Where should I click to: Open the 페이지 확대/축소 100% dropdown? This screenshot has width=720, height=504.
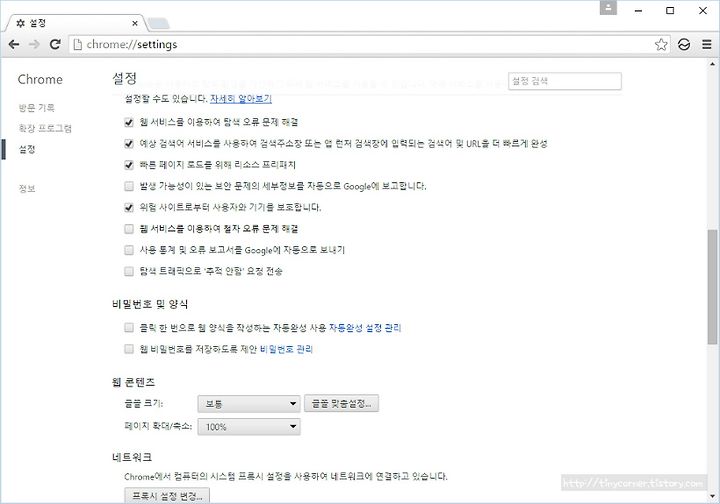[249, 427]
